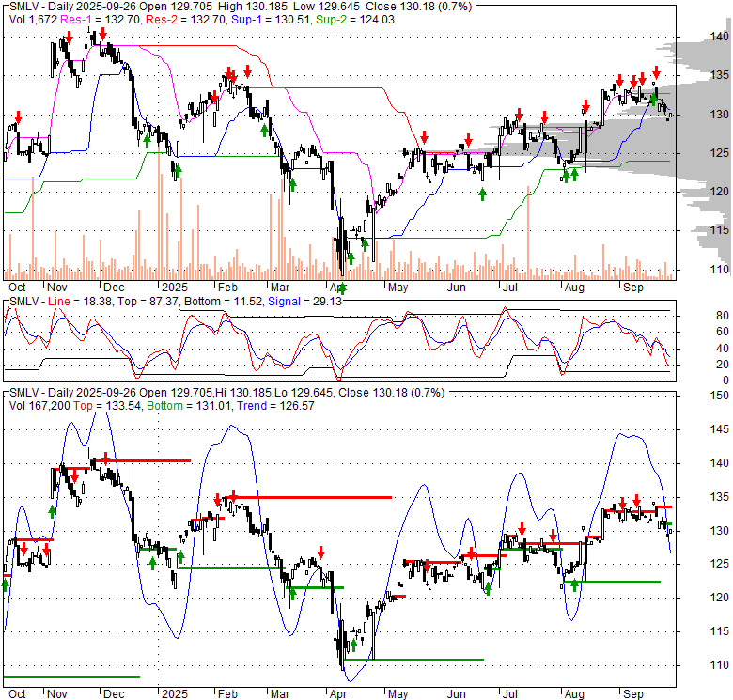Click the 150 price axis label
Screen dimensions: 733x700
[720, 396]
